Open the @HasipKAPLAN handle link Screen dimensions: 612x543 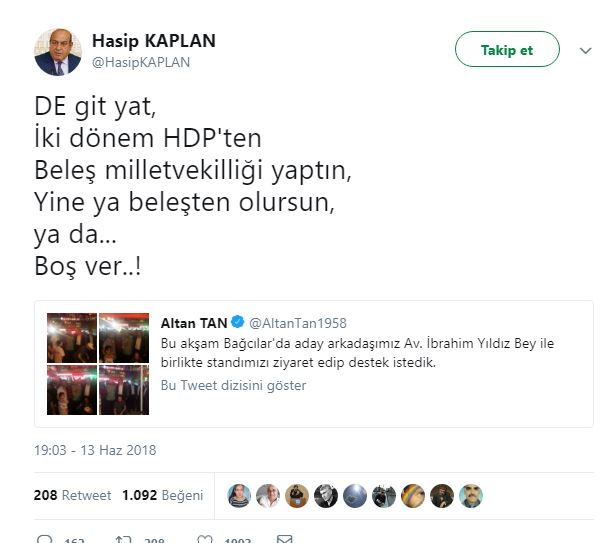(141, 62)
